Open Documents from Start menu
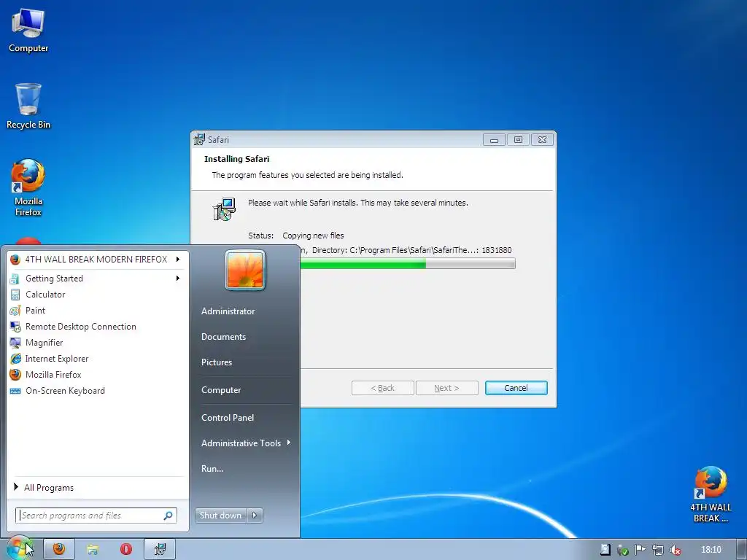This screenshot has height=560, width=747. pos(223,337)
